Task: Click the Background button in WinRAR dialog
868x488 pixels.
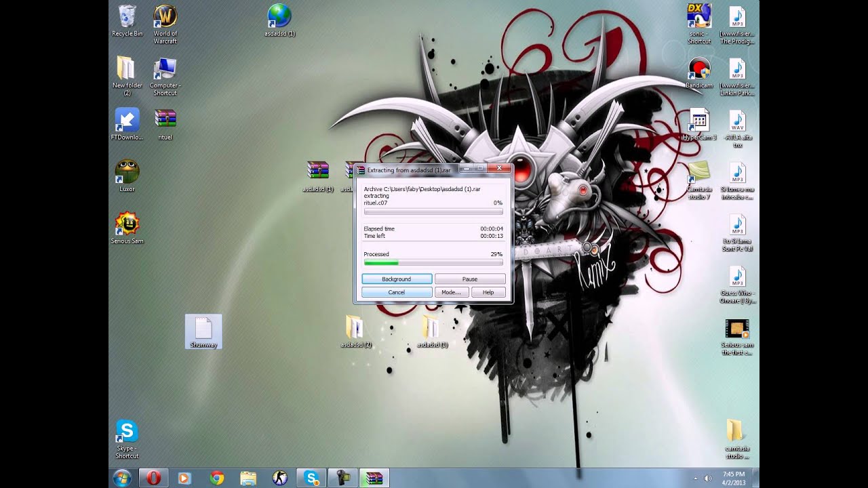Action: (397, 279)
